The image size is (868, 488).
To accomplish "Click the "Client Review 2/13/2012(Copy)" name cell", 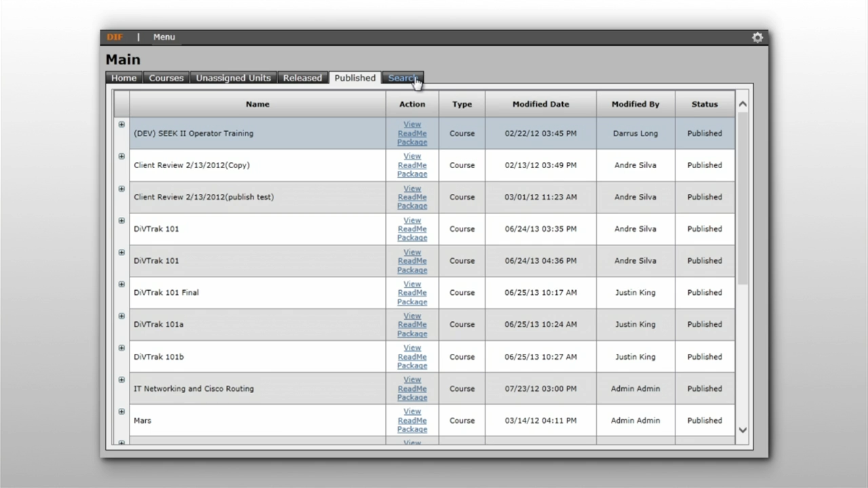I will pyautogui.click(x=258, y=165).
